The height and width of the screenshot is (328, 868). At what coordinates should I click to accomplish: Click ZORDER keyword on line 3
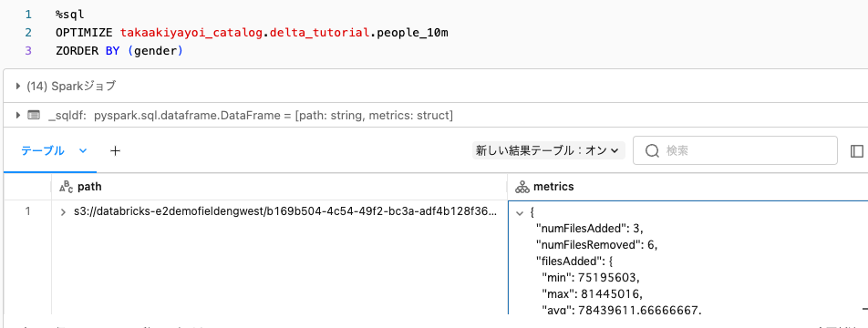coord(77,51)
